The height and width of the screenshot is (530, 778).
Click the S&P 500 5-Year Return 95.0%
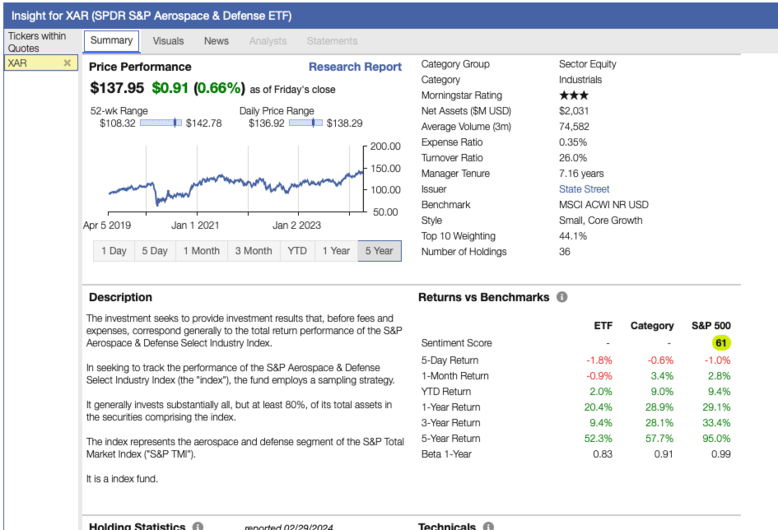pos(716,439)
